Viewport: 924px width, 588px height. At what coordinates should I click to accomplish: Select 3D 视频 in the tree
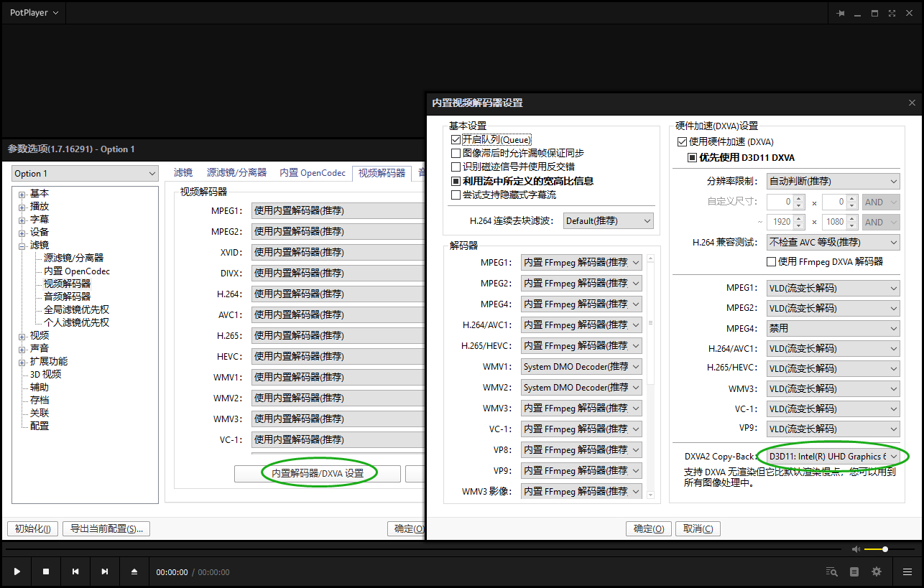(x=45, y=374)
